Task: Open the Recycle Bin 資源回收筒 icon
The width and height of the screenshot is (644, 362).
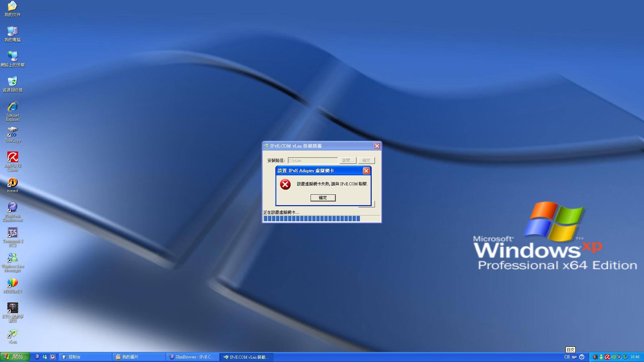Action: (x=12, y=81)
